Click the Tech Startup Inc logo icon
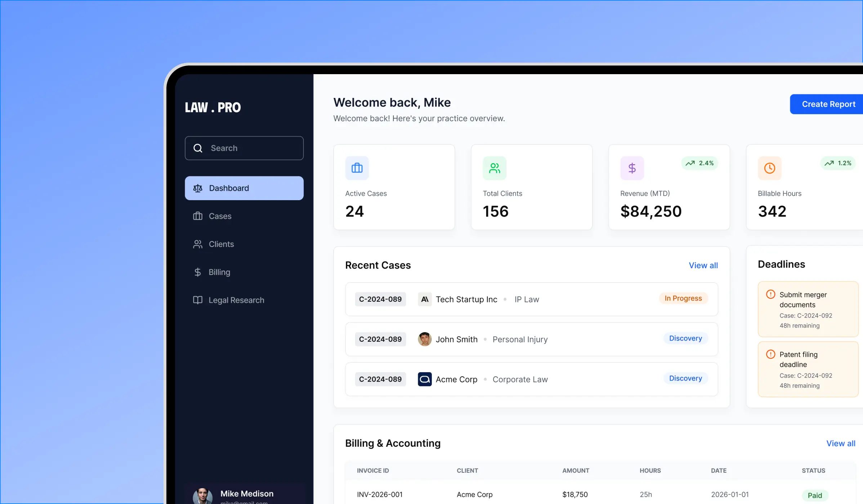 point(425,299)
